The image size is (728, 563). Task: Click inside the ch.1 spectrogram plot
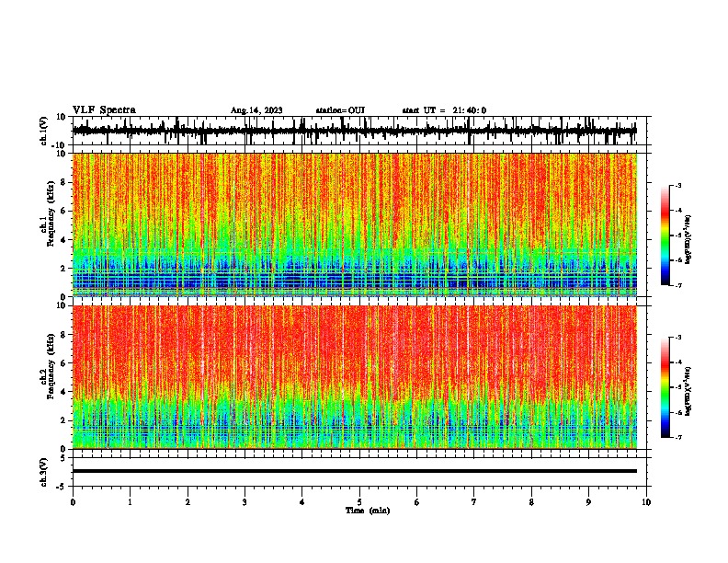355,224
